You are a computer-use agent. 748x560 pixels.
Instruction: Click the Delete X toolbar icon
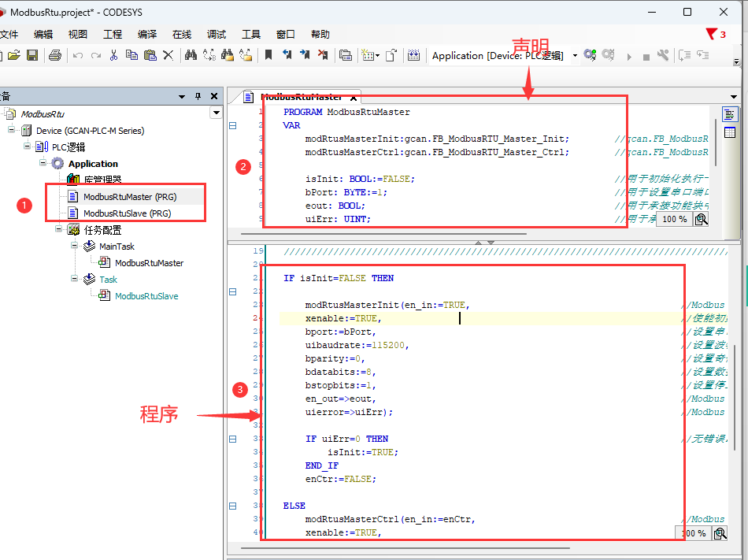pyautogui.click(x=168, y=55)
